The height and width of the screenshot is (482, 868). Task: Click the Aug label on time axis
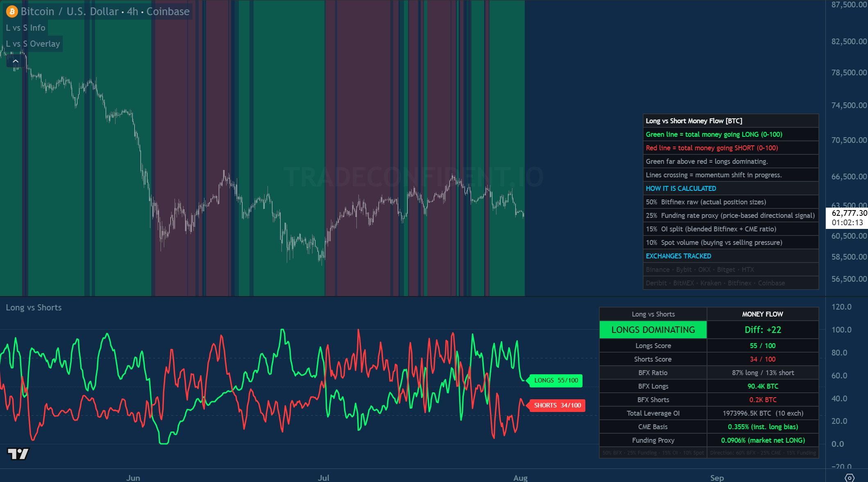coord(520,477)
